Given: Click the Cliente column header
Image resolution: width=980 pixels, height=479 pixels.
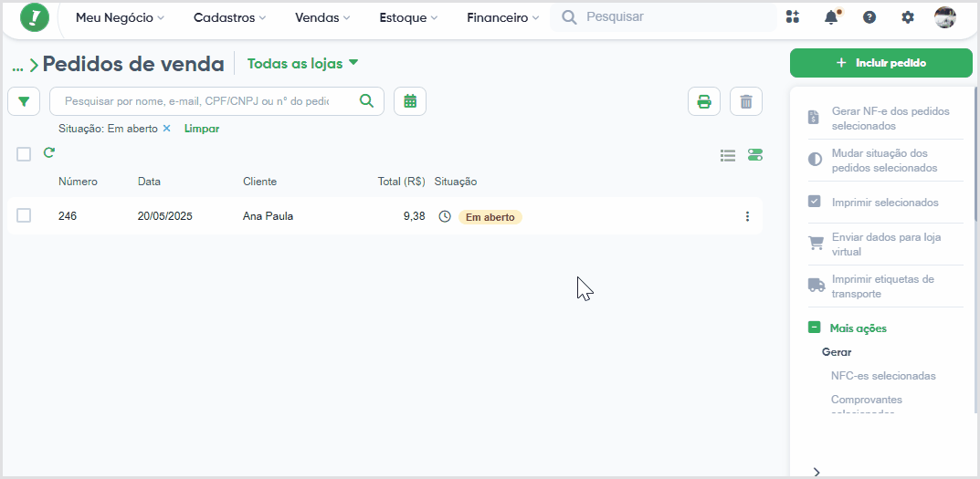Looking at the screenshot, I should (x=260, y=182).
